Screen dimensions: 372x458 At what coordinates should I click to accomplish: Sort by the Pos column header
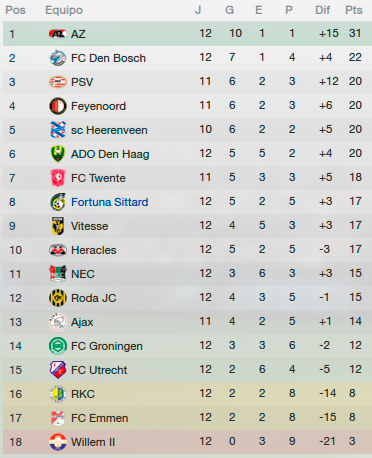15,10
